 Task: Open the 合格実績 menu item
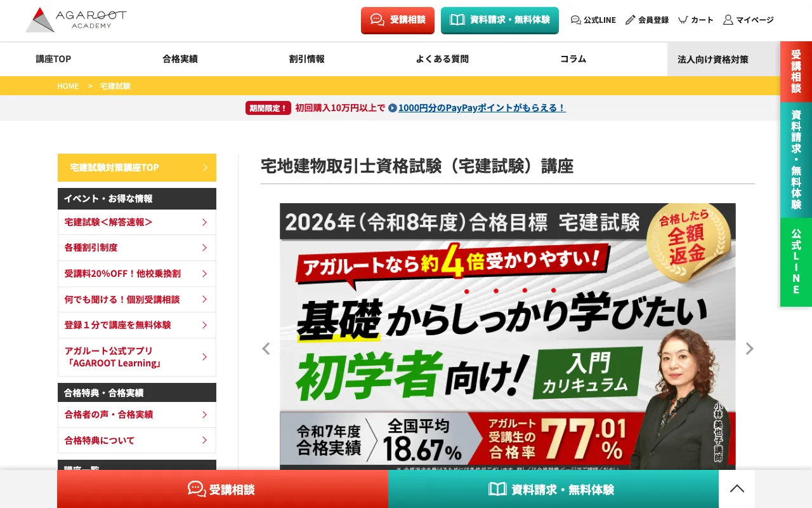[x=180, y=59]
